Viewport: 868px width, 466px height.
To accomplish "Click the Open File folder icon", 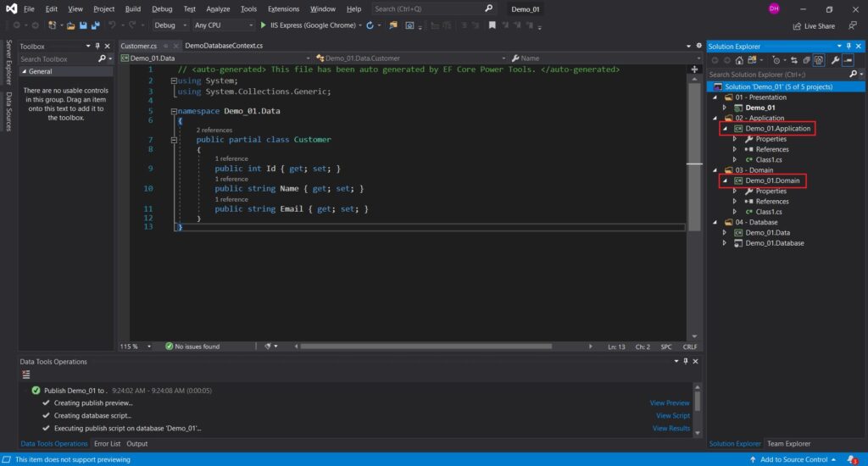I will (x=71, y=25).
